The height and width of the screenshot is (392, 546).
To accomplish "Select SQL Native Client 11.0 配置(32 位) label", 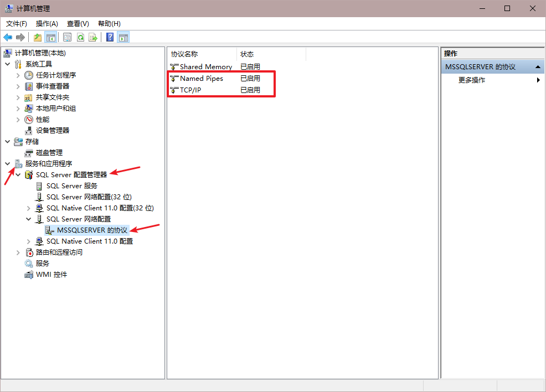I will (x=100, y=208).
